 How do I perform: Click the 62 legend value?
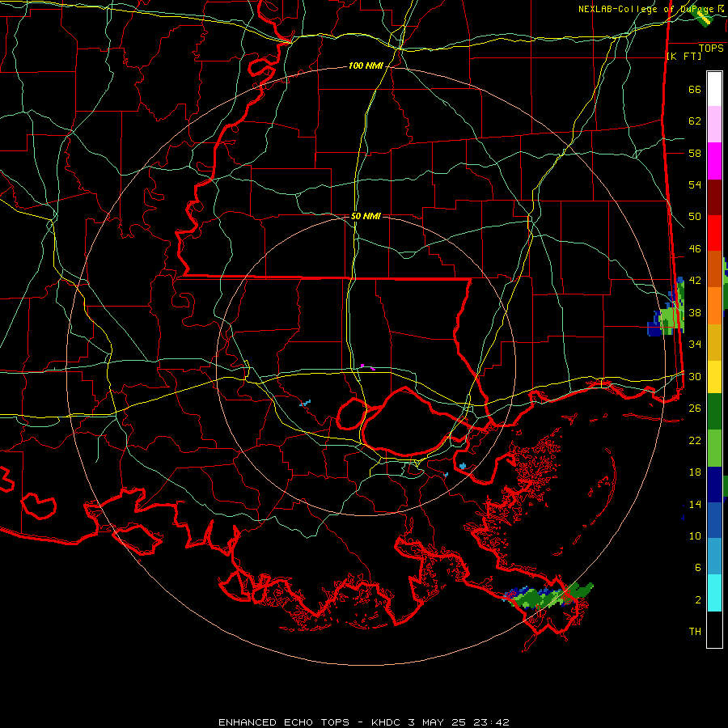tap(695, 121)
